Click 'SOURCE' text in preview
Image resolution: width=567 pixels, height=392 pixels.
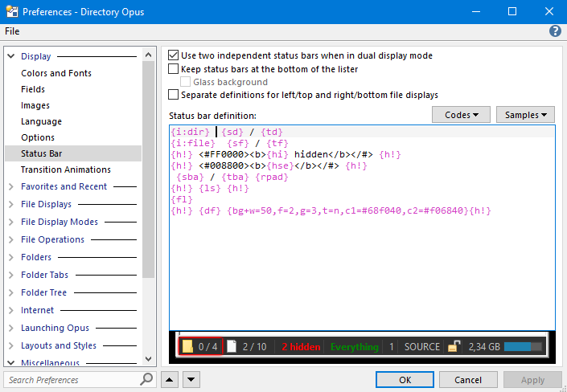[x=422, y=347]
